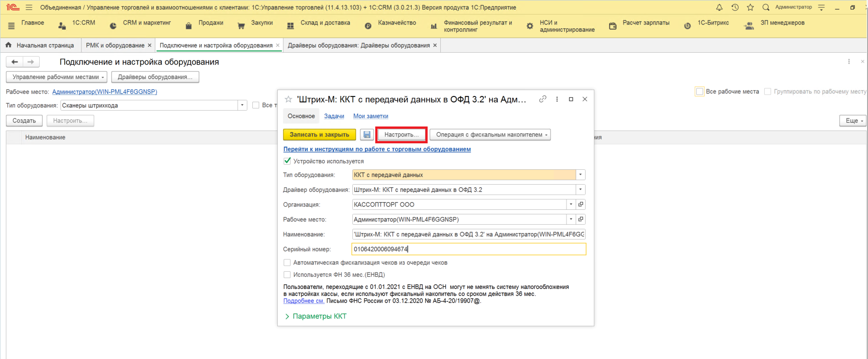Click the notifications bell icon

[719, 7]
